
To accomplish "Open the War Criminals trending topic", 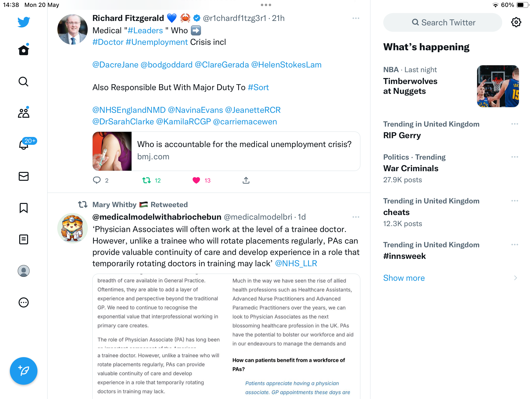I will pyautogui.click(x=411, y=168).
